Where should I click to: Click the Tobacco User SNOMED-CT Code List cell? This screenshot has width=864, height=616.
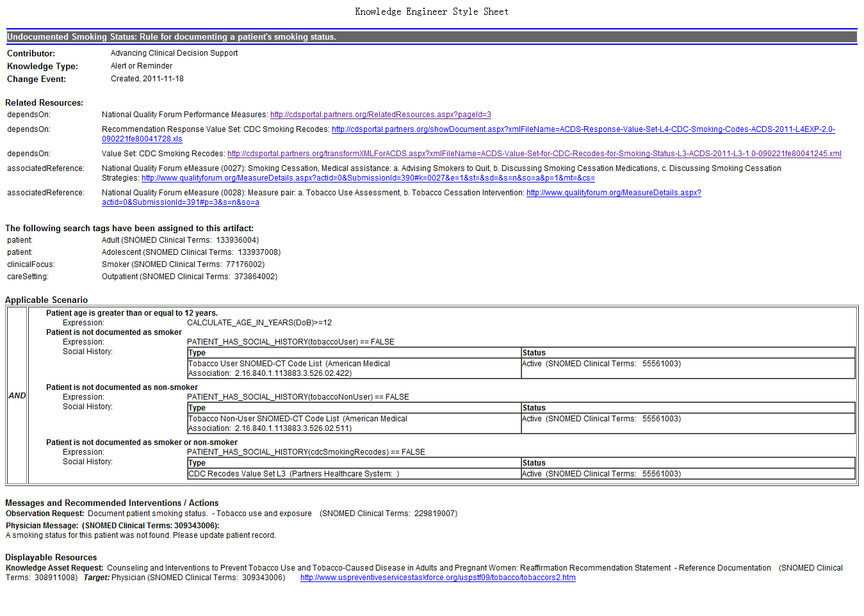(x=289, y=368)
